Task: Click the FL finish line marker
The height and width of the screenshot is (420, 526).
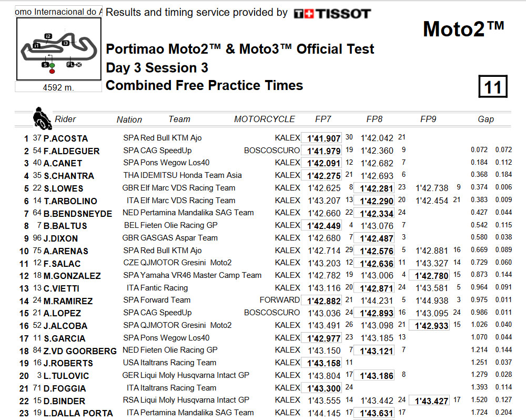Action: point(70,64)
